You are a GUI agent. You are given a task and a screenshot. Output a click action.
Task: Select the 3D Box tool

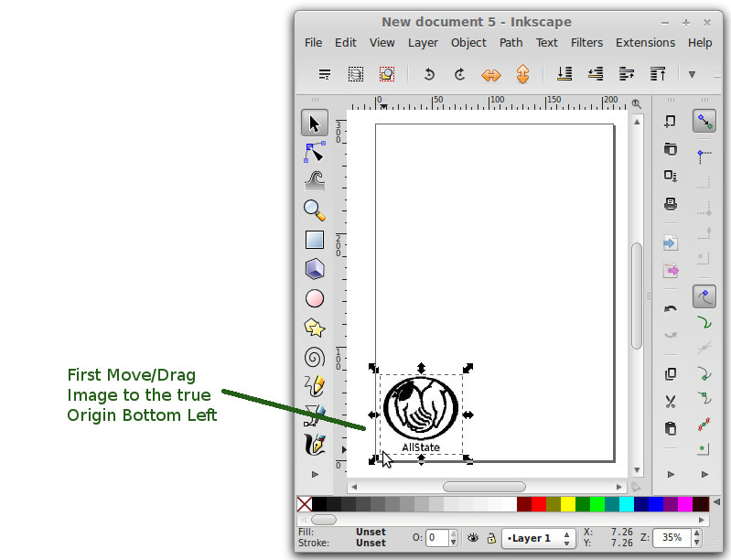click(315, 269)
